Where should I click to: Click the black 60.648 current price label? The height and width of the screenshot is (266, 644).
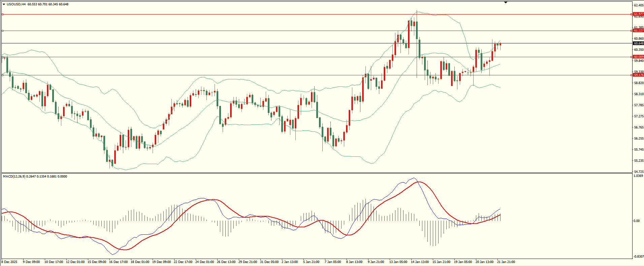coord(638,43)
